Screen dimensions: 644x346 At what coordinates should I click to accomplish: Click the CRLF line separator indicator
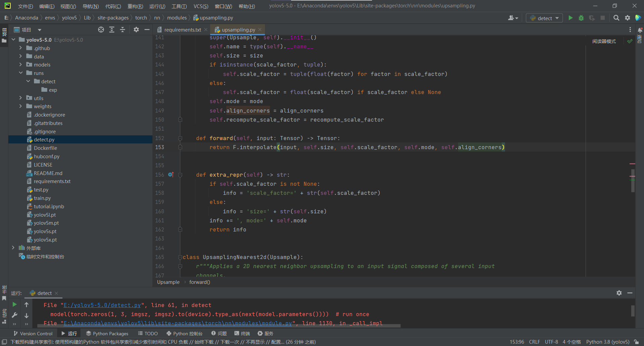(535, 342)
